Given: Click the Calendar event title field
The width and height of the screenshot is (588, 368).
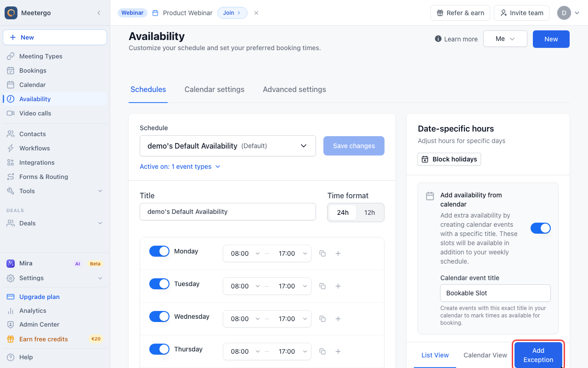Looking at the screenshot, I should [495, 293].
